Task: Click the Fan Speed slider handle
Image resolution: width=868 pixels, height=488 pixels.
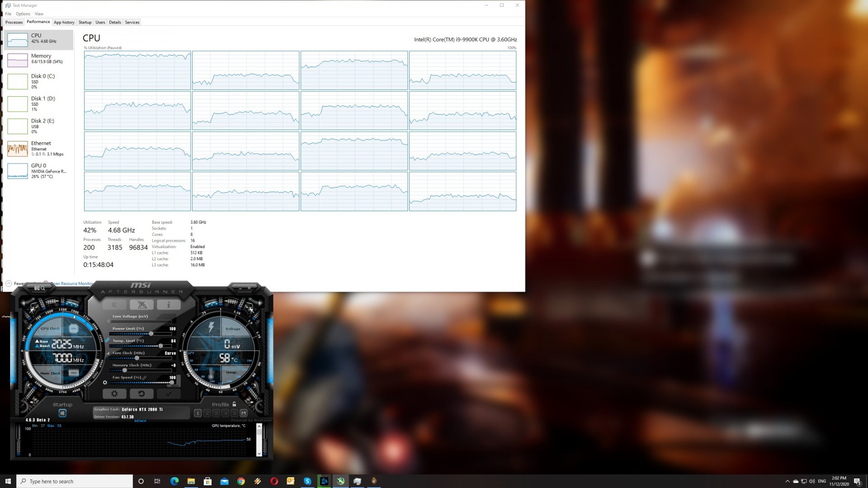Action: click(x=172, y=382)
